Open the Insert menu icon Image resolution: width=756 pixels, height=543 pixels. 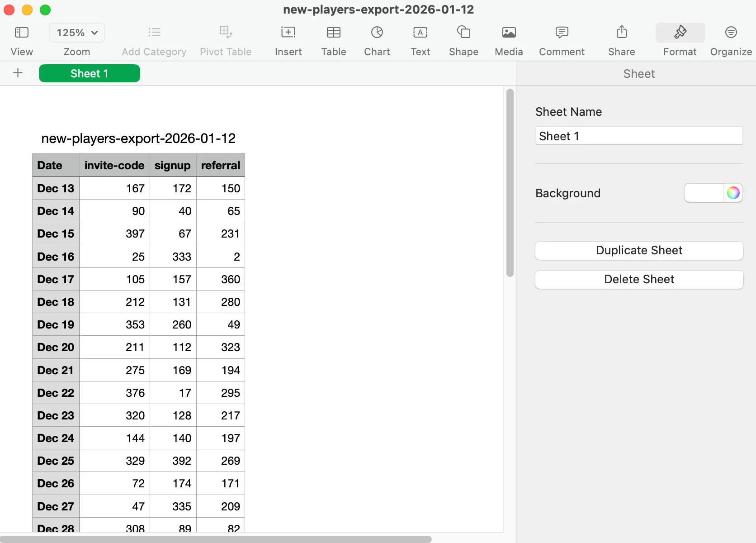pyautogui.click(x=288, y=32)
